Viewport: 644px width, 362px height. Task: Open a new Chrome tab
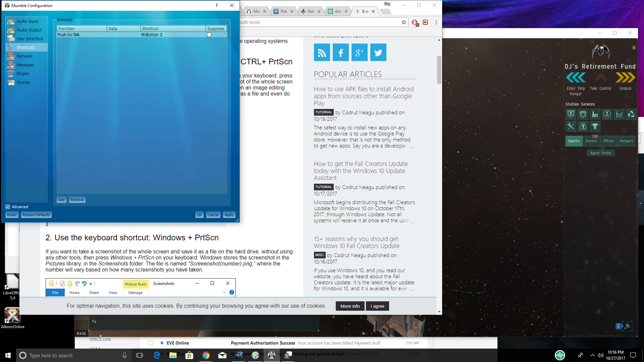(386, 12)
